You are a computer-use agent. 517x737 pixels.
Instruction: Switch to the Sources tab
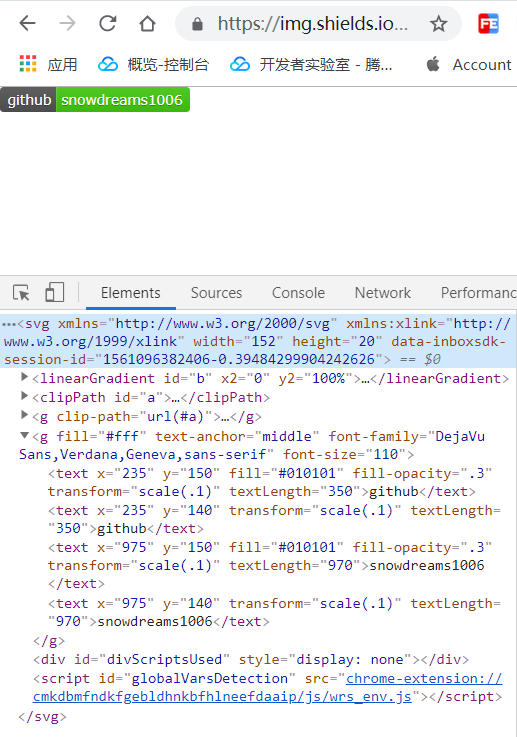pyautogui.click(x=216, y=293)
